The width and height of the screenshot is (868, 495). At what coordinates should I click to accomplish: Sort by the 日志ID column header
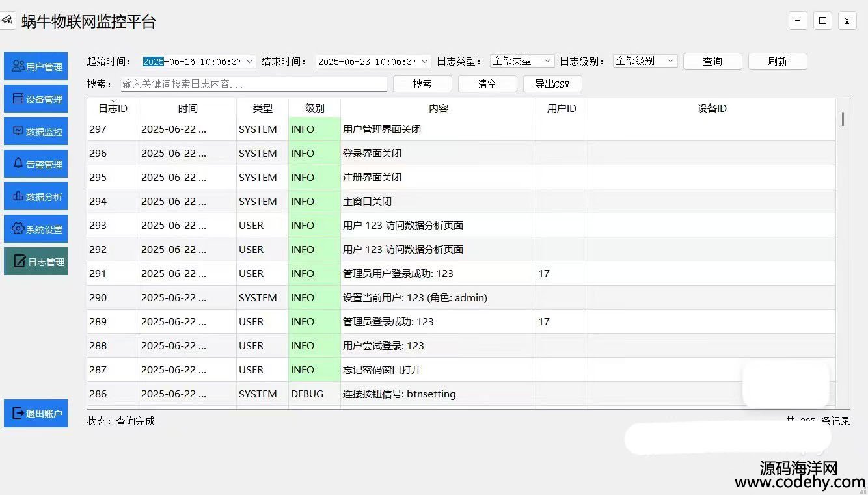[113, 109]
